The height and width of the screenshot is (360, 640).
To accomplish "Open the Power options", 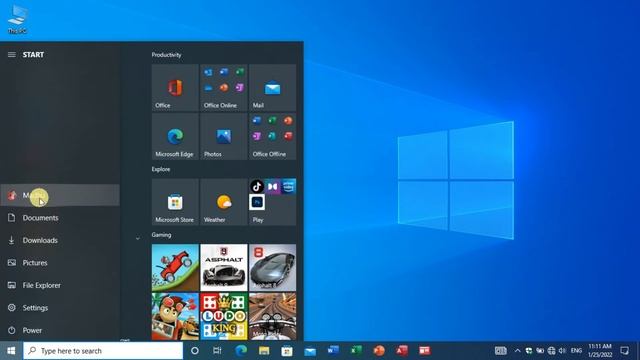I will click(x=60, y=330).
